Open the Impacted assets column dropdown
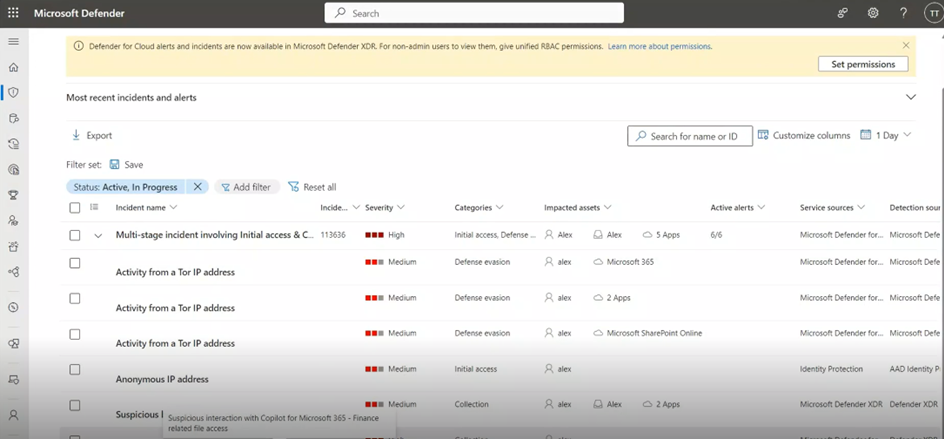Image resolution: width=944 pixels, height=439 pixels. 578,208
